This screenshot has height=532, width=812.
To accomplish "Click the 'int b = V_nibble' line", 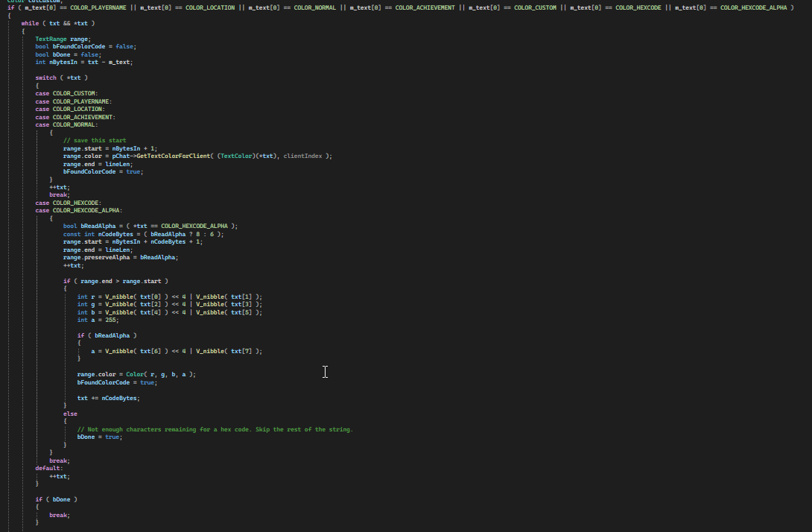I will click(170, 312).
